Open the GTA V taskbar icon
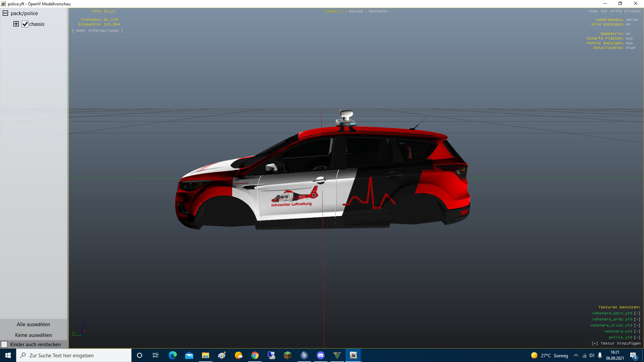The width and height of the screenshot is (644, 362). point(337,355)
